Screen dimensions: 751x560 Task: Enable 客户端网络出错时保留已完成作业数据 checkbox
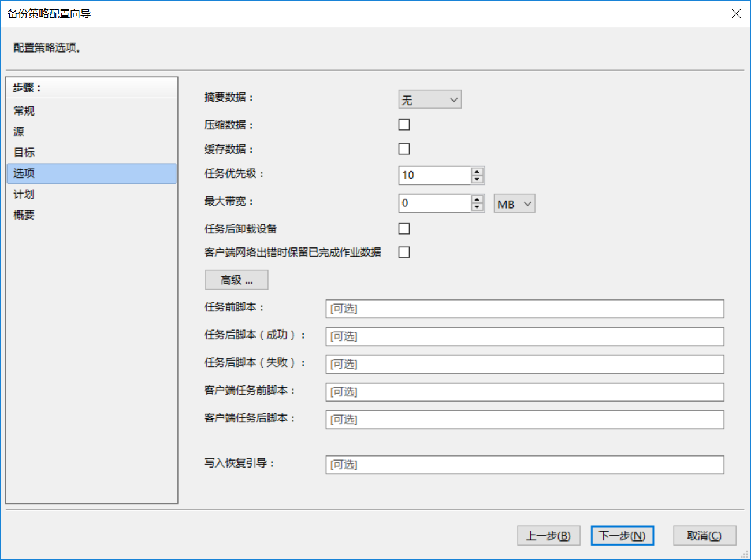click(404, 252)
